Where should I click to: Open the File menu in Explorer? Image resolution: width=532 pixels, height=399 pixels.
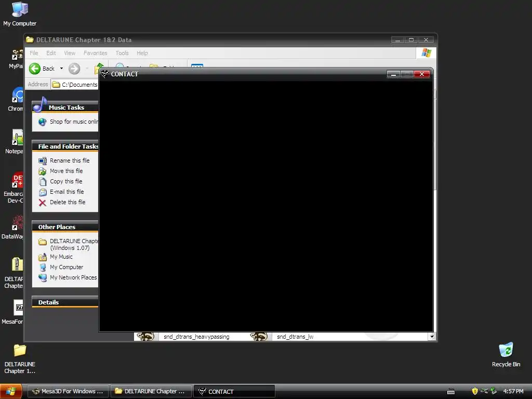click(34, 53)
